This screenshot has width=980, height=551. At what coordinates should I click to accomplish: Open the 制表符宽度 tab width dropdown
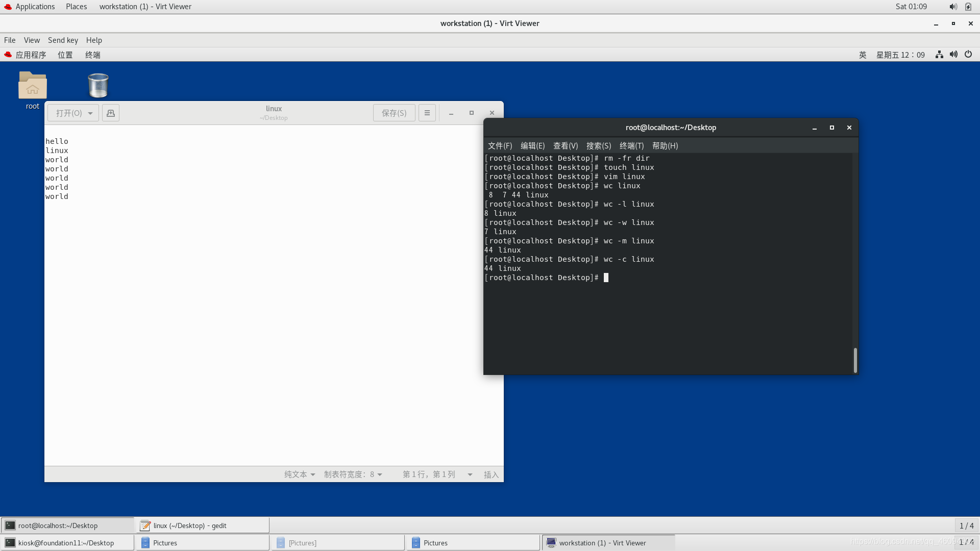[x=353, y=474]
